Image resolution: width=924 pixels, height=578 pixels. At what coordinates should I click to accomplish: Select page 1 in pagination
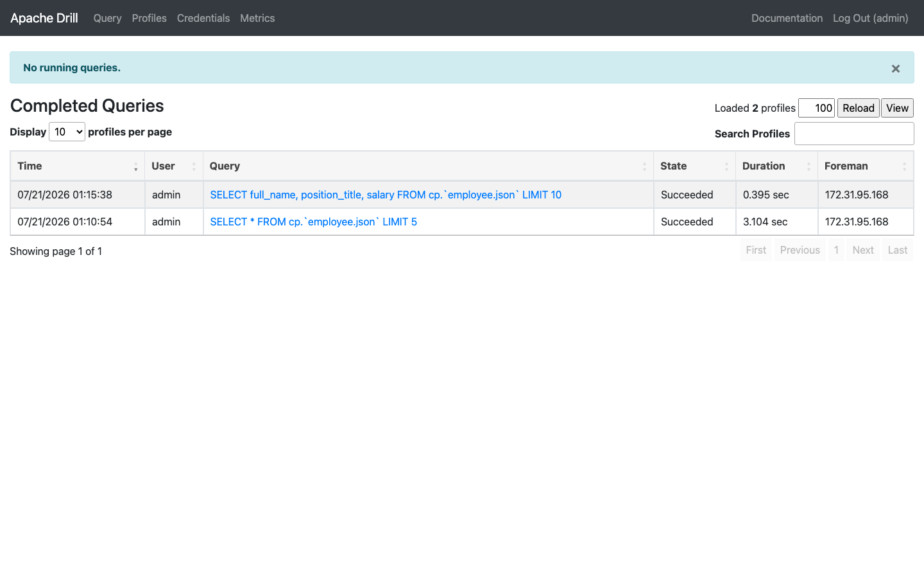pos(836,250)
